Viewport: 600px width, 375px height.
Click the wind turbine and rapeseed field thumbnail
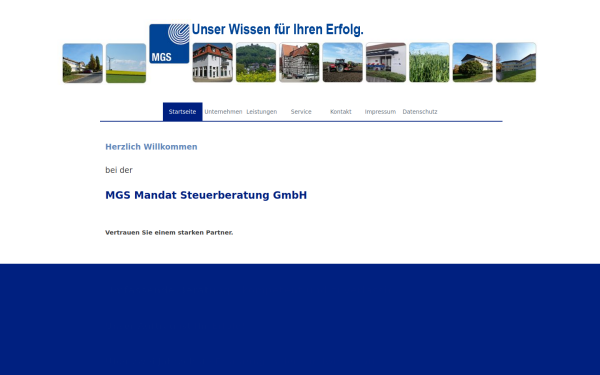pos(126,63)
